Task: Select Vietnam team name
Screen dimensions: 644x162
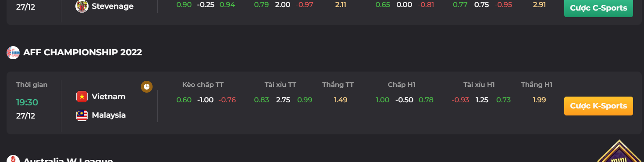Action: [109, 97]
